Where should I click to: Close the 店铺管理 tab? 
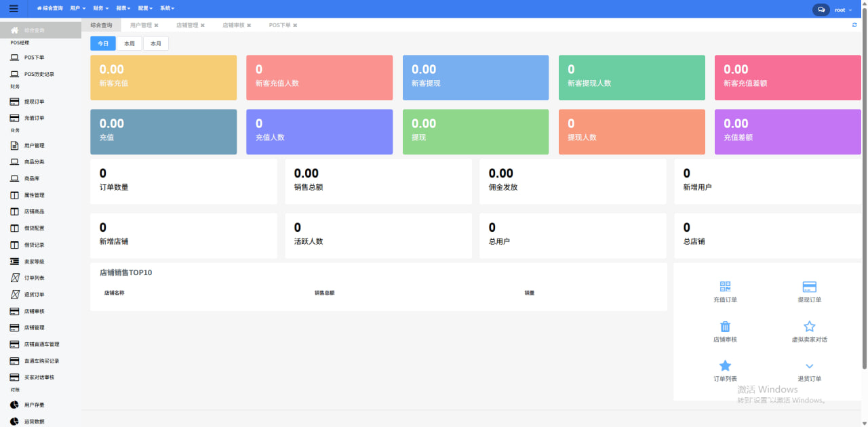point(202,25)
